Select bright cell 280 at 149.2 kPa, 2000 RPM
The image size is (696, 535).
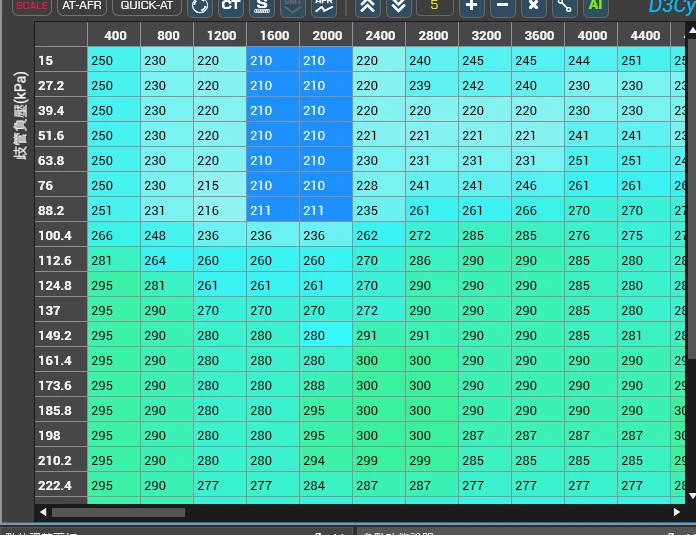tap(326, 335)
